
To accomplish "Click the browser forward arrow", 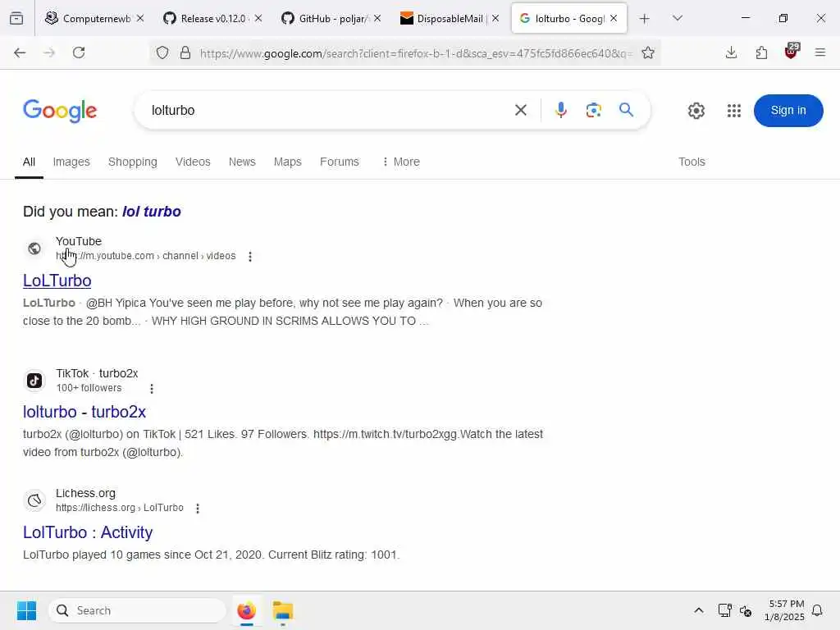I will [49, 52].
